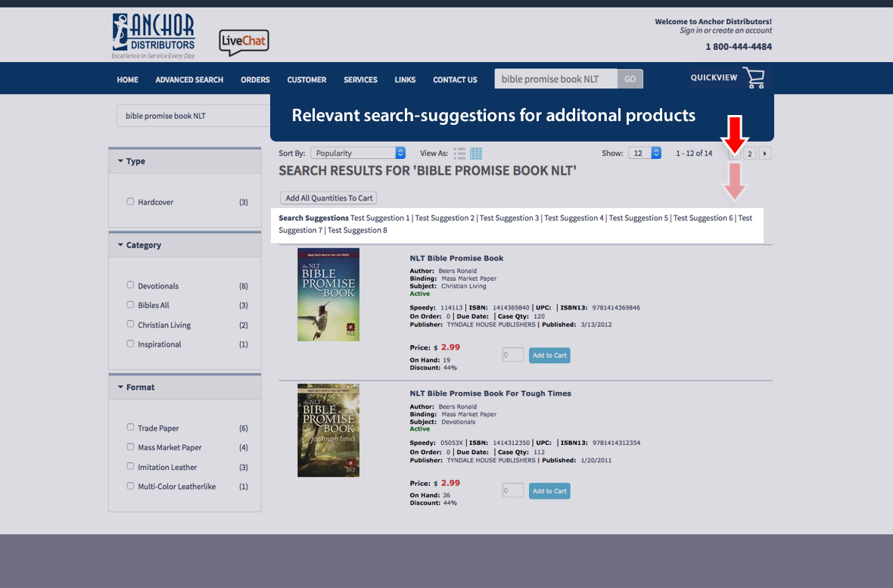
Task: Open the shopping cart icon
Action: point(755,77)
